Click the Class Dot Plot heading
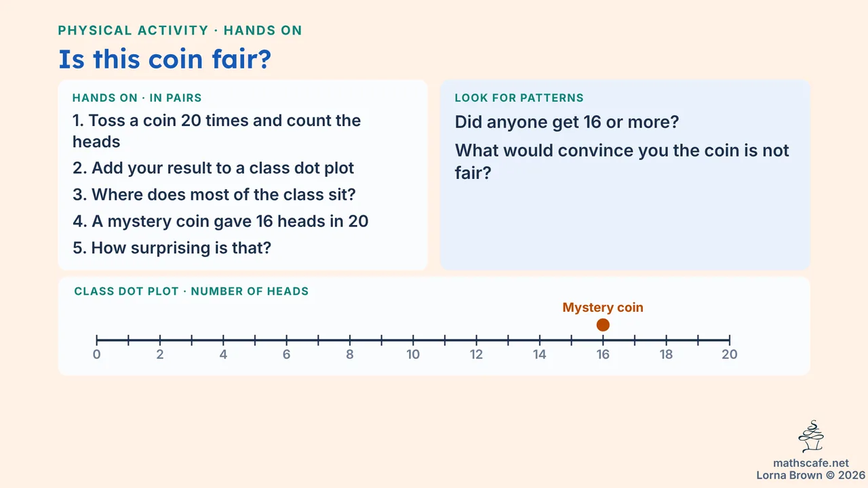The width and height of the screenshot is (868, 488). pyautogui.click(x=191, y=291)
